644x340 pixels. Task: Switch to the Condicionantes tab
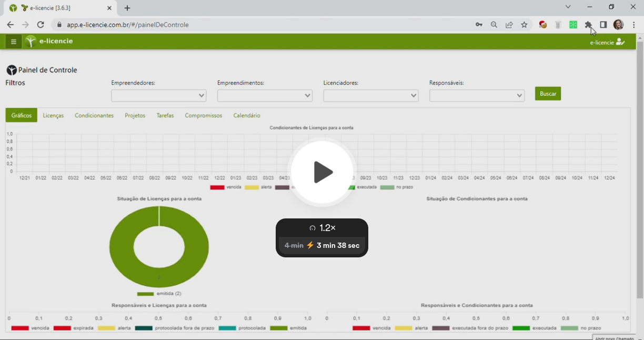tap(94, 116)
